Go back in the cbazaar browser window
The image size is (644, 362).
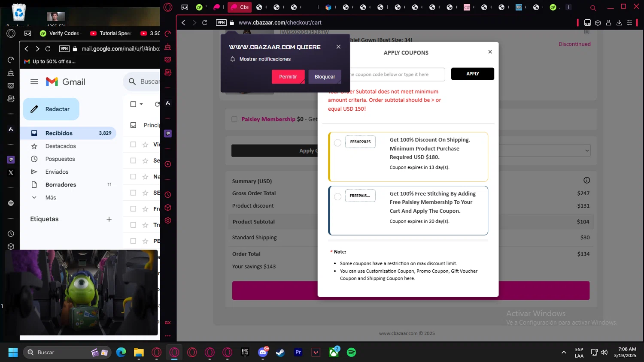point(183,22)
